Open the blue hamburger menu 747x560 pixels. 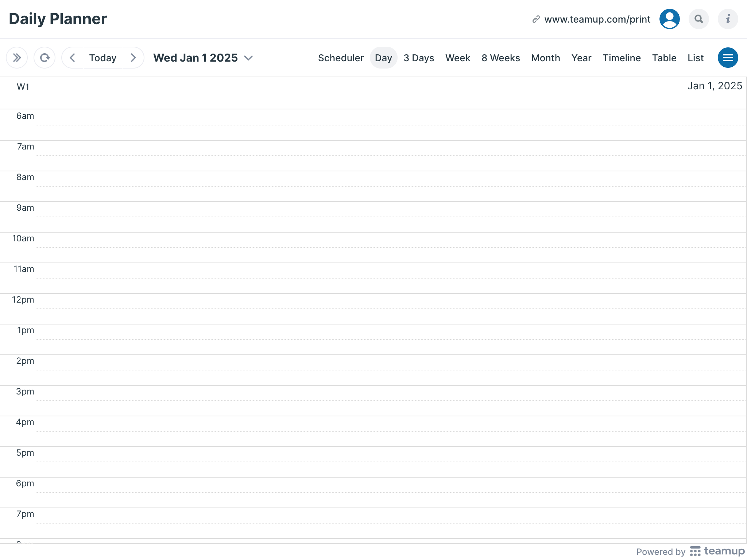(x=728, y=58)
